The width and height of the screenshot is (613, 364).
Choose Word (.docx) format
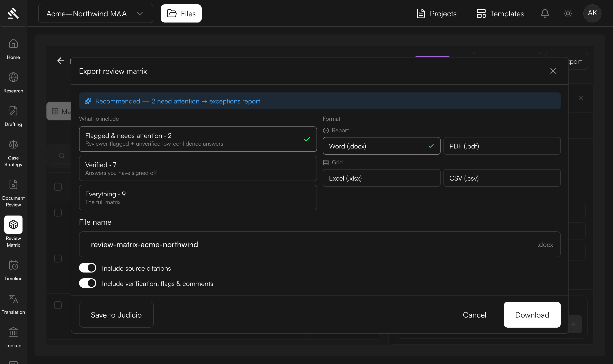[x=381, y=146]
